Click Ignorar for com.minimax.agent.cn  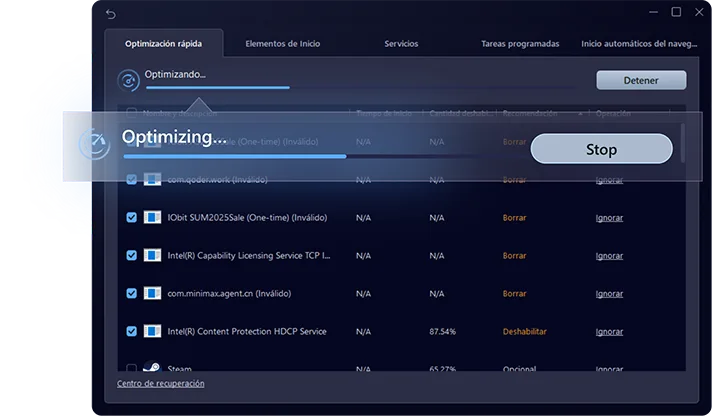(x=609, y=294)
